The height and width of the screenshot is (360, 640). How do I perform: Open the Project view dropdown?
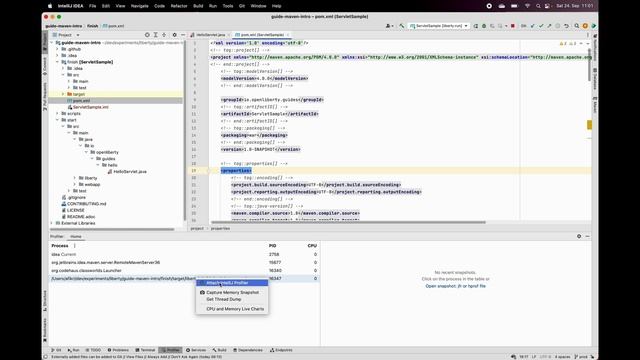(66, 35)
